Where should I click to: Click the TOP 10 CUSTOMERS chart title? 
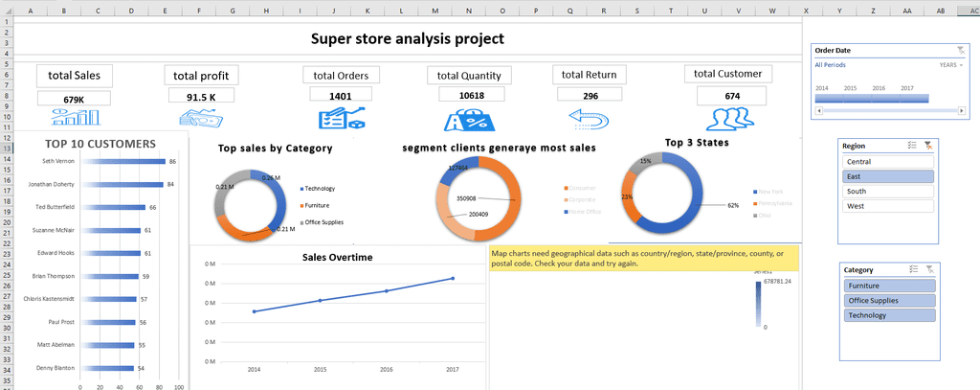coord(100,144)
